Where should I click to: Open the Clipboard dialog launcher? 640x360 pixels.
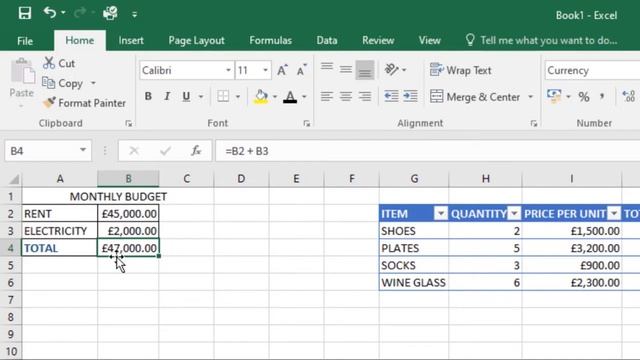pyautogui.click(x=129, y=123)
